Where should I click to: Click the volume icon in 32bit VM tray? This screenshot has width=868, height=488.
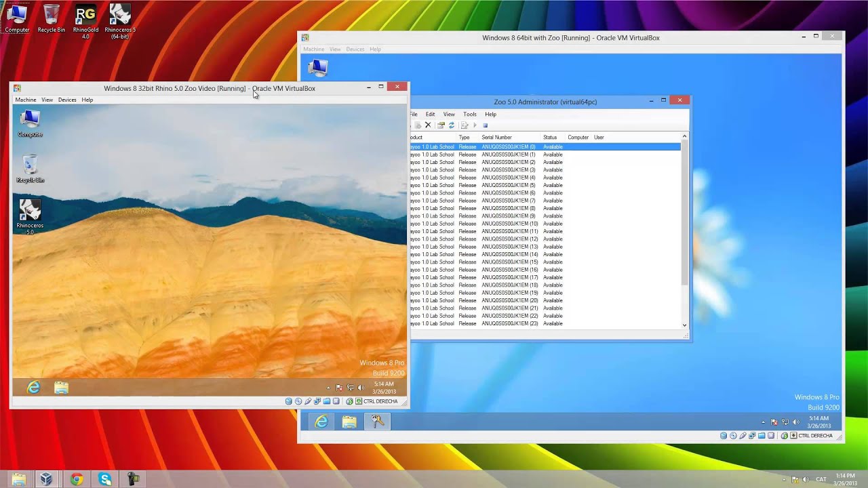tap(361, 388)
